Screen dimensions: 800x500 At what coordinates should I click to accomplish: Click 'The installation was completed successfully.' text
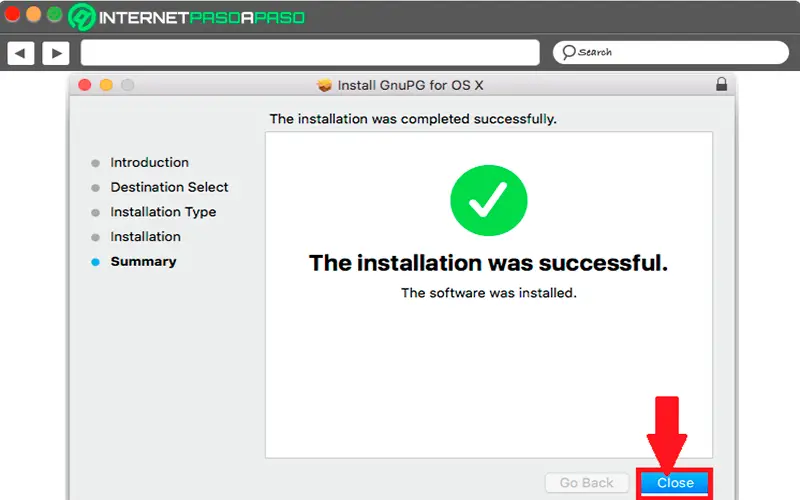point(413,119)
